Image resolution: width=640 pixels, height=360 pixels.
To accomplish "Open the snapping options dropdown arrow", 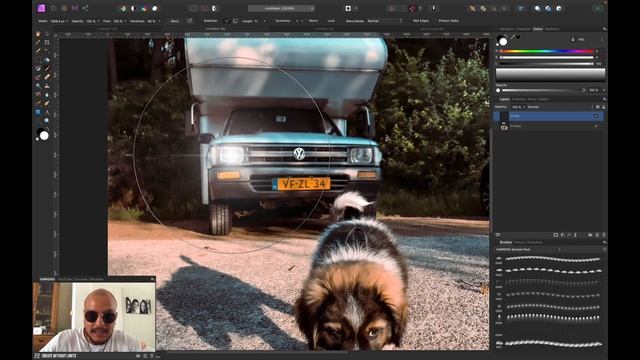I will (420, 8).
